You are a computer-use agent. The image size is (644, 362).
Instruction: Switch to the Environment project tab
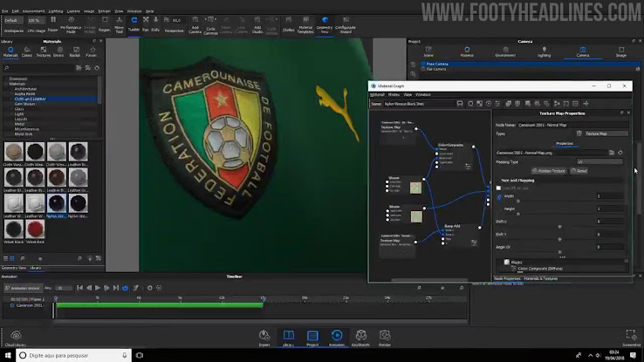coord(505,51)
